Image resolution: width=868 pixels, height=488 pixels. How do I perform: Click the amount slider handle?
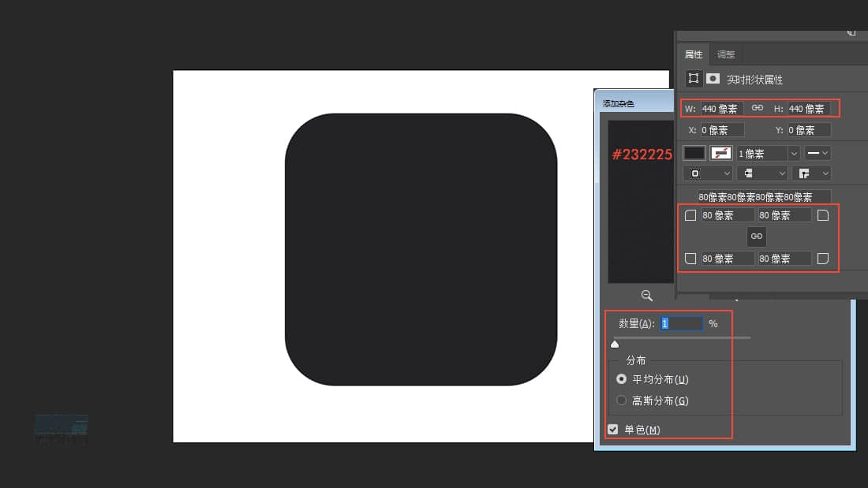615,345
